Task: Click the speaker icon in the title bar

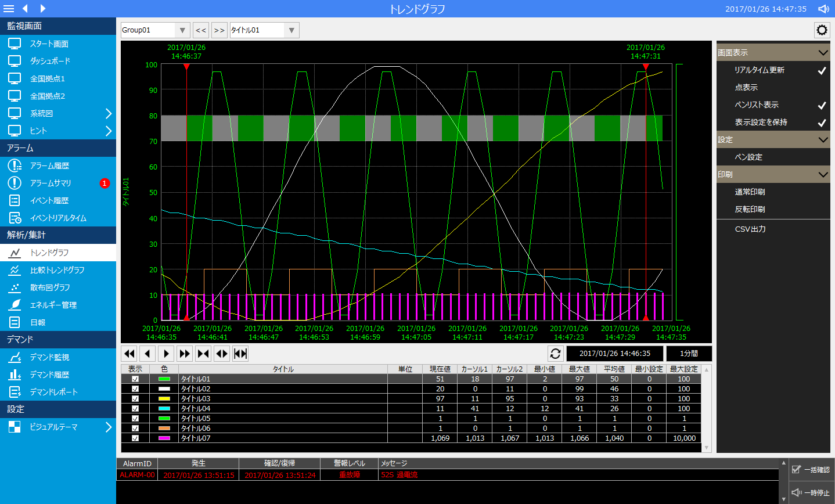Action: click(823, 9)
